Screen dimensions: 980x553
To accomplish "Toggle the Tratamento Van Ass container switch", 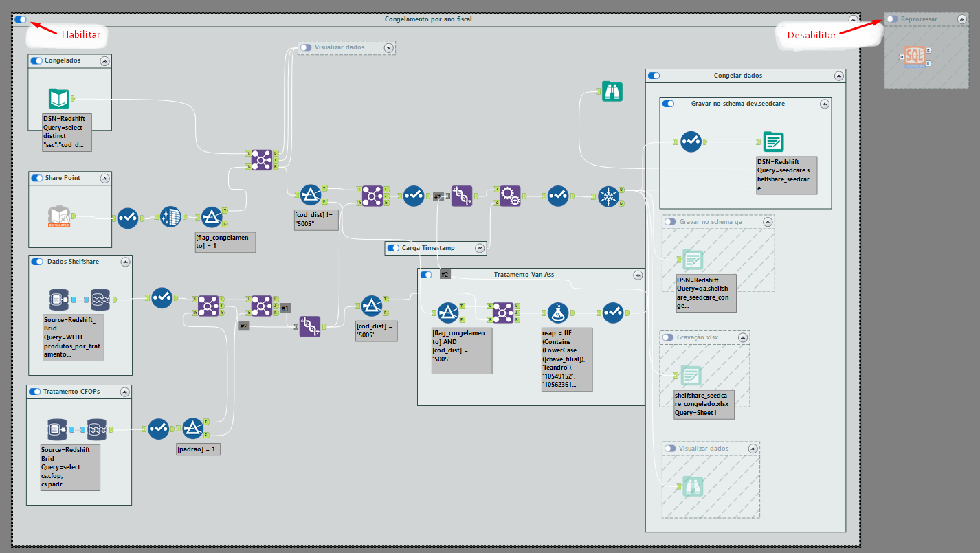I will 426,275.
